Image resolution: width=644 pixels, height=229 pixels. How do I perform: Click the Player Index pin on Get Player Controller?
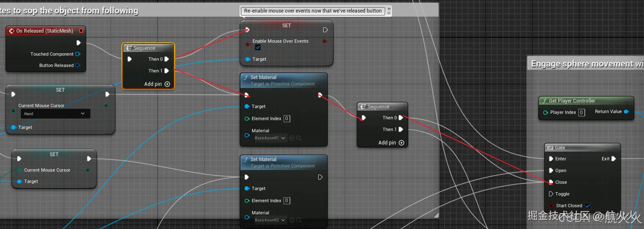[546, 112]
